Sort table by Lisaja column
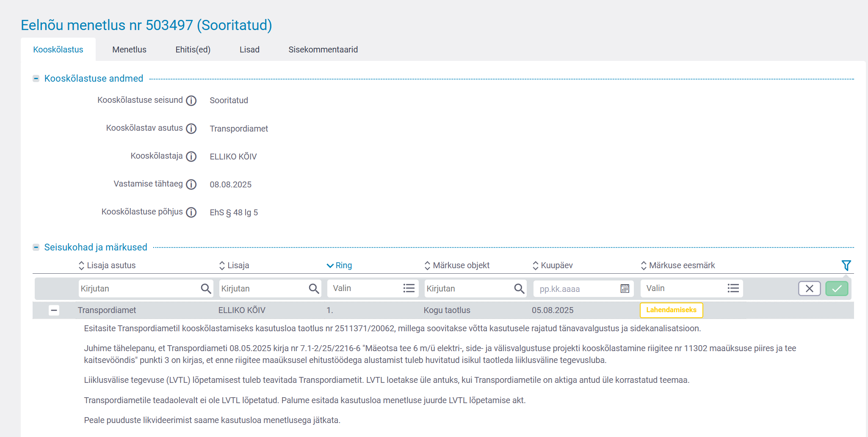The image size is (868, 437). (x=234, y=265)
